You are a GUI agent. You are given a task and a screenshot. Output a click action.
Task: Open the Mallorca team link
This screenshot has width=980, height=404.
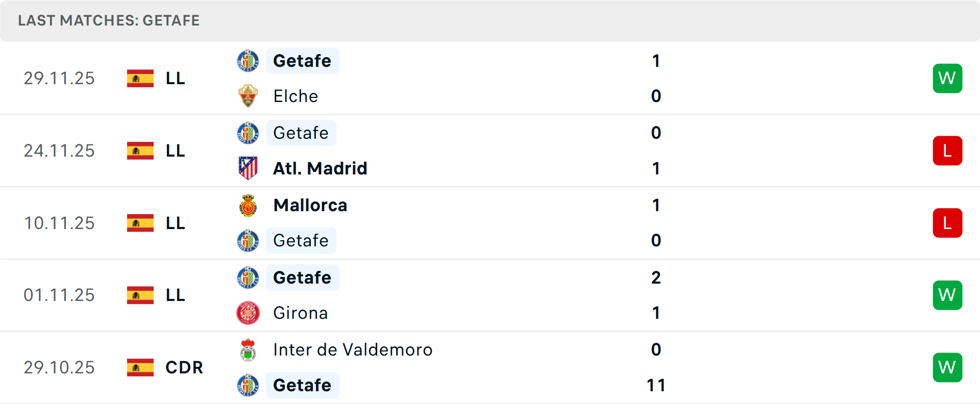pos(310,205)
